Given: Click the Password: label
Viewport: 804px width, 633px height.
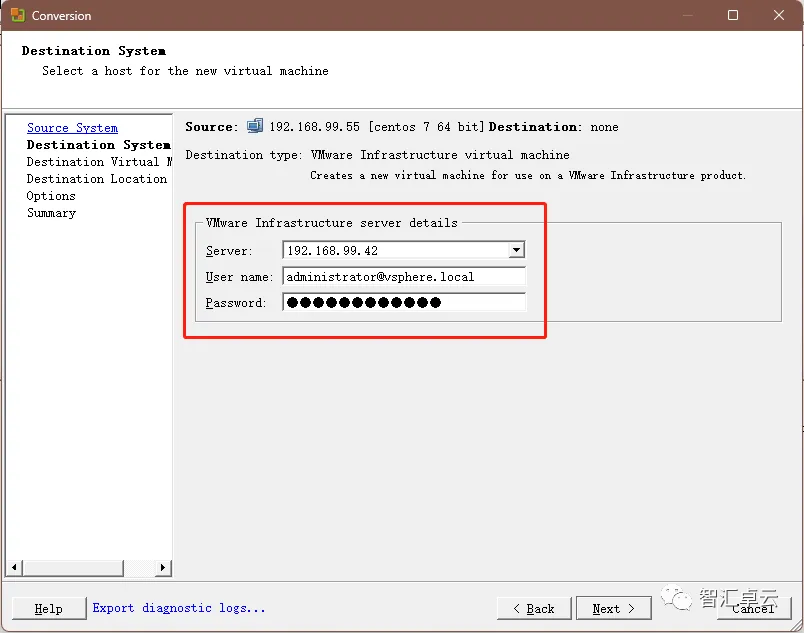Looking at the screenshot, I should point(236,303).
